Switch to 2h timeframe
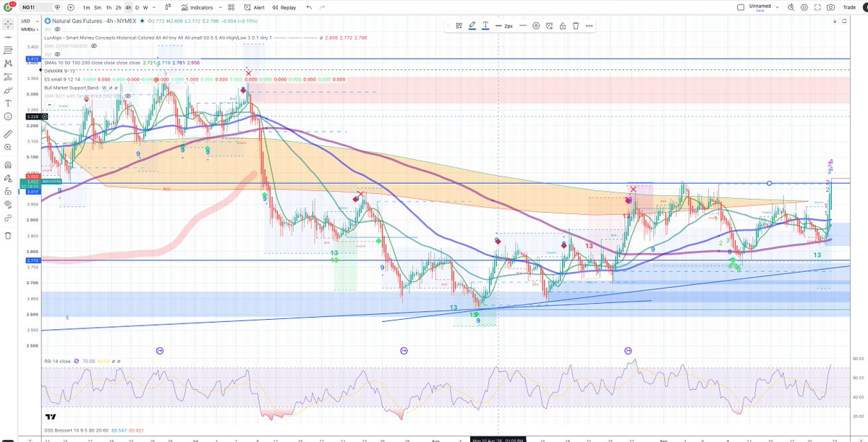 [118, 7]
